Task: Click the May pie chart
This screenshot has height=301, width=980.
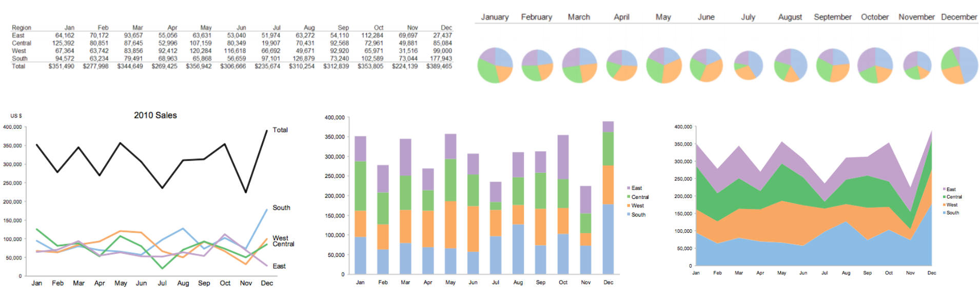Action: tap(663, 65)
